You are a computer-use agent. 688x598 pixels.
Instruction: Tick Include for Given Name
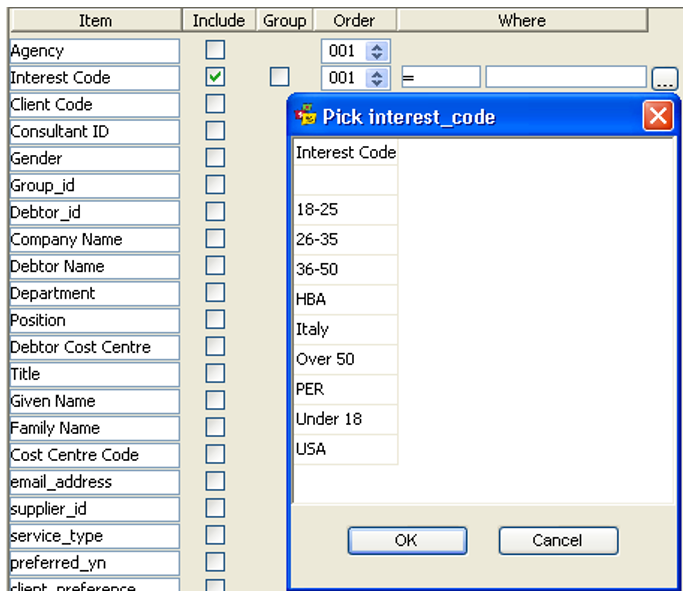tap(215, 400)
